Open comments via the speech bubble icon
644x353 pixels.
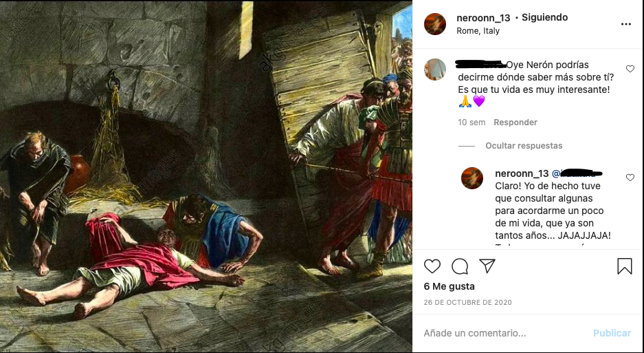click(460, 266)
